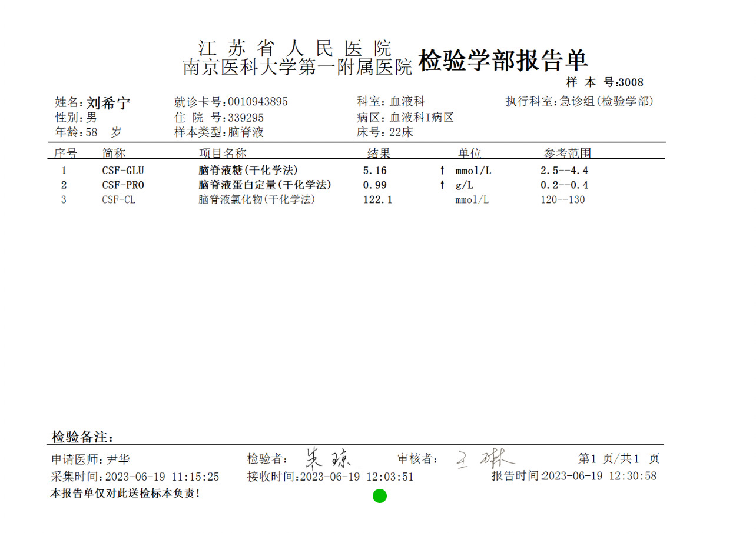The height and width of the screenshot is (533, 756).
Task: Select the sample number 样本号:3008
Action: coord(605,82)
